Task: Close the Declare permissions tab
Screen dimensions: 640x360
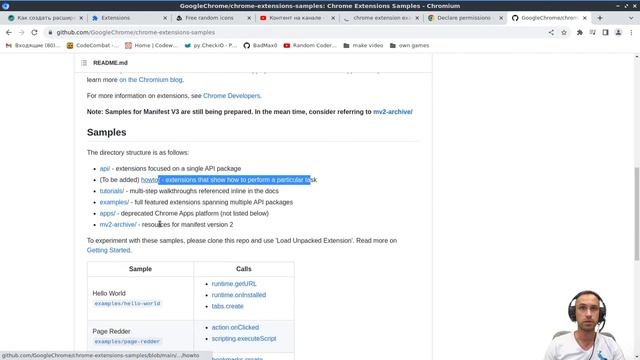Action: tap(501, 18)
